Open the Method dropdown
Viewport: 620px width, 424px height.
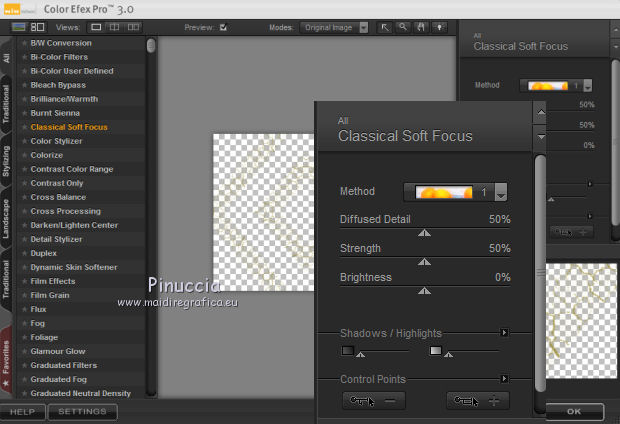[501, 191]
